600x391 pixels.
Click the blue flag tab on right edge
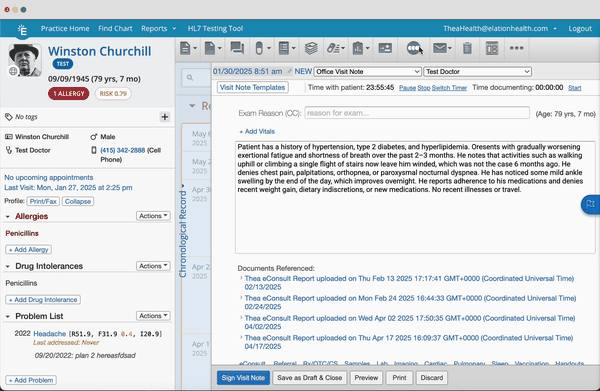(590, 204)
